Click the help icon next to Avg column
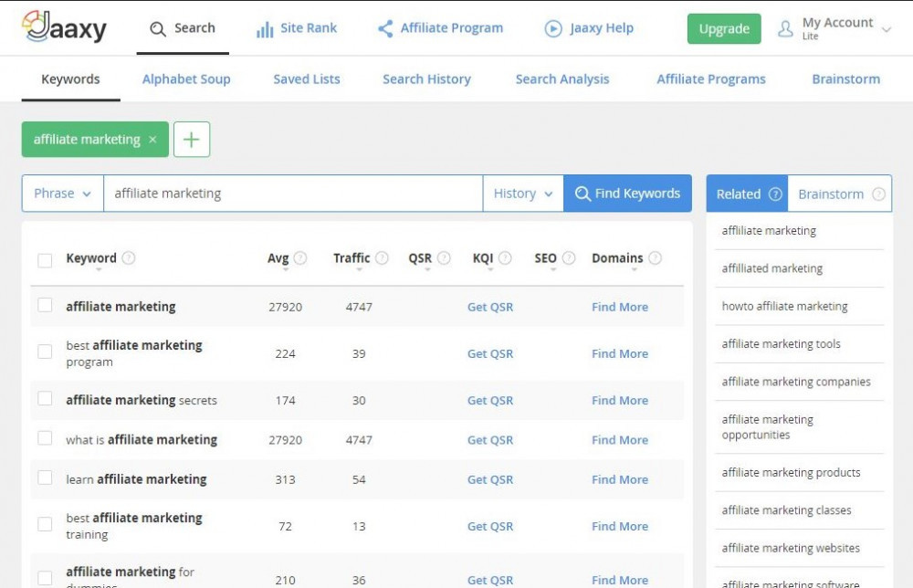 coord(300,257)
